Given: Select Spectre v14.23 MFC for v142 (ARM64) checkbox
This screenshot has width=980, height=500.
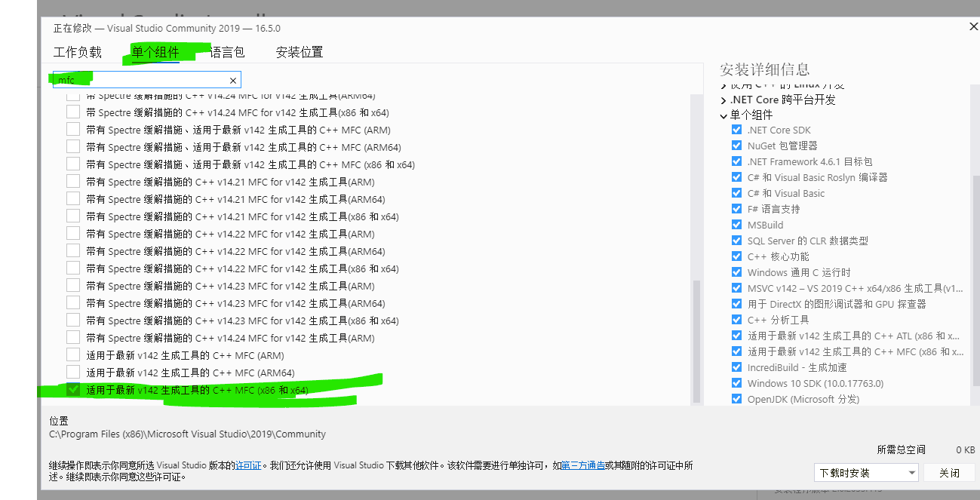Looking at the screenshot, I should tap(73, 303).
